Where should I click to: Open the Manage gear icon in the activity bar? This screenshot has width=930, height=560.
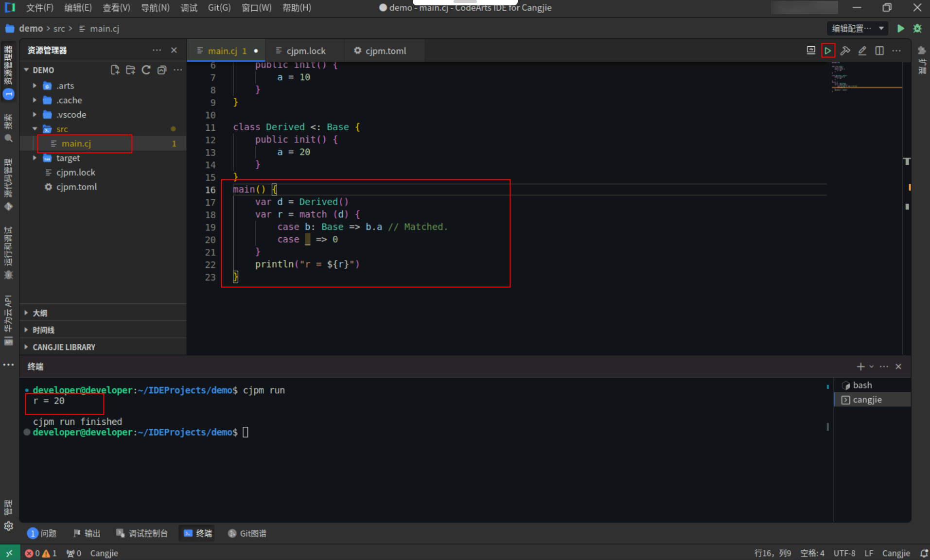[8, 526]
